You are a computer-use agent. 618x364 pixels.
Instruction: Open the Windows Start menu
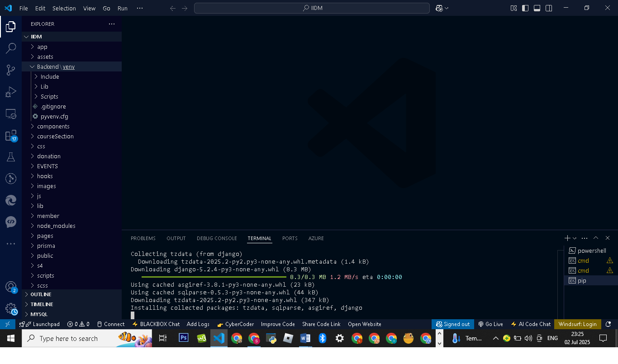pos(11,338)
